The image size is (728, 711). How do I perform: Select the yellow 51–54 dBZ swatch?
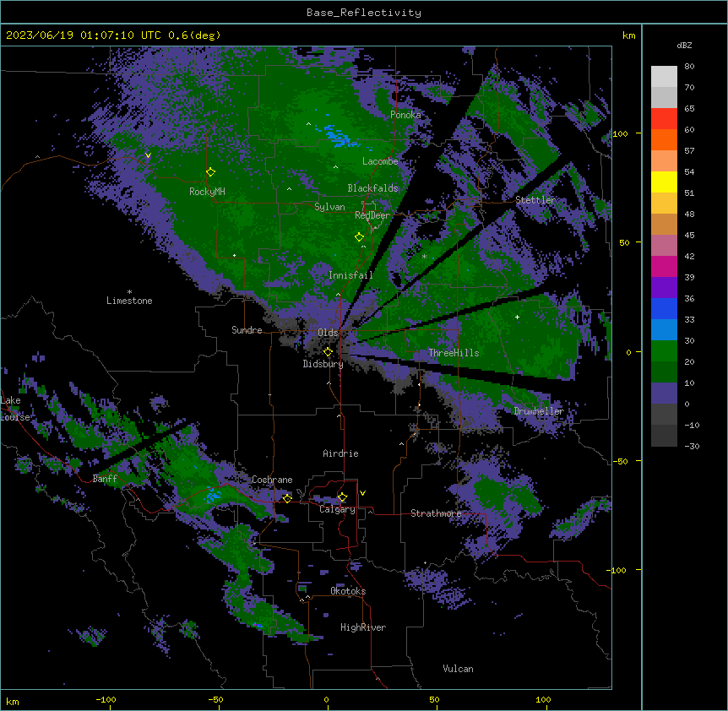click(664, 182)
